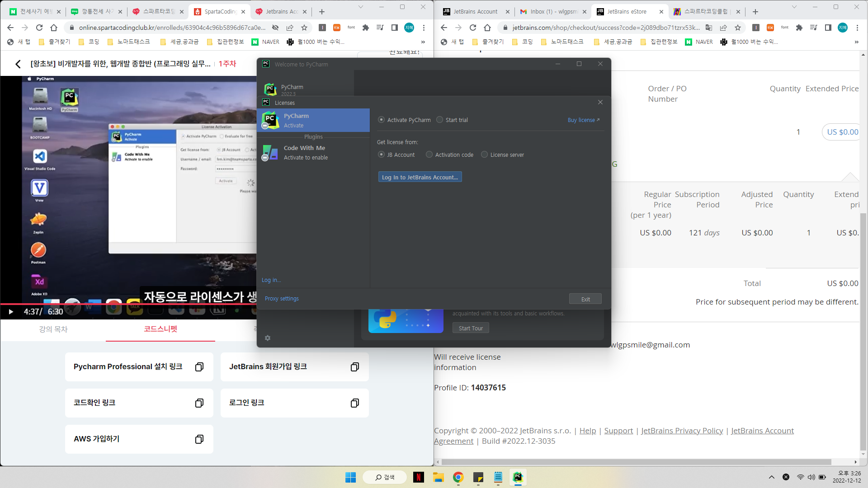
Task: Go home in left browser
Action: tap(54, 28)
